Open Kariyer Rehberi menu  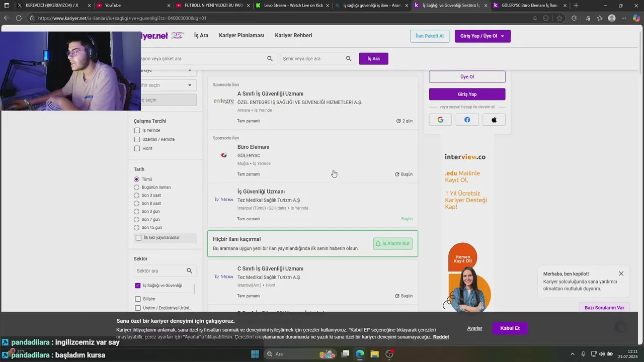click(x=293, y=36)
